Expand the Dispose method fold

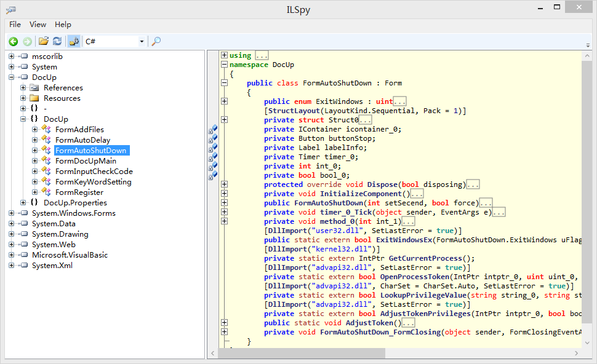point(224,184)
